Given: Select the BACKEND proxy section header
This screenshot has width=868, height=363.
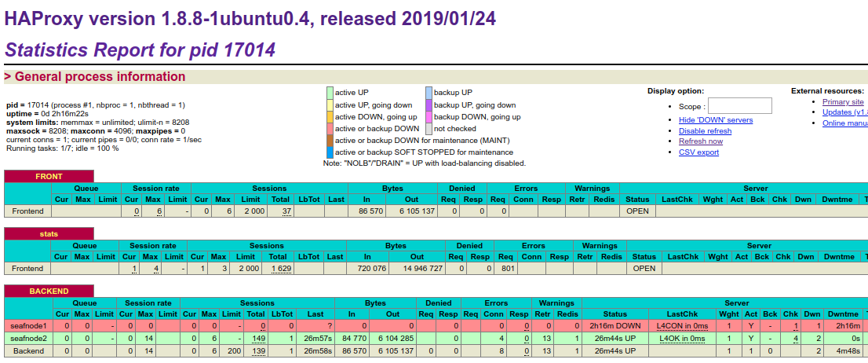Looking at the screenshot, I should pyautogui.click(x=49, y=291).
